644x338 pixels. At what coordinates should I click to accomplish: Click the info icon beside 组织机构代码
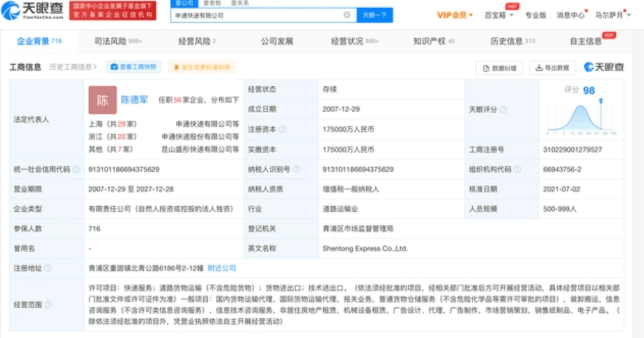[518, 170]
